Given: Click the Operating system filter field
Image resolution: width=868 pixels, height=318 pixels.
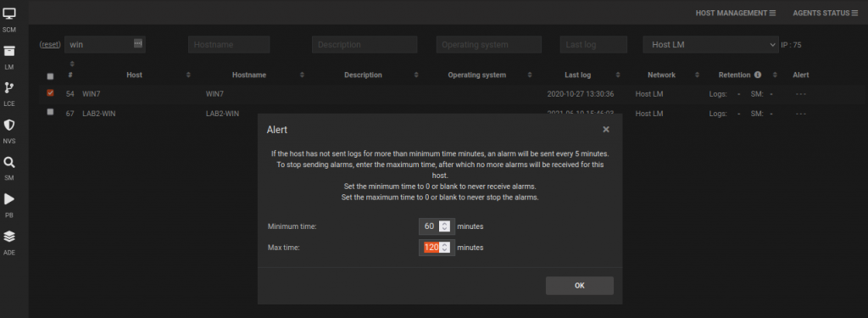Looking at the screenshot, I should coord(488,44).
